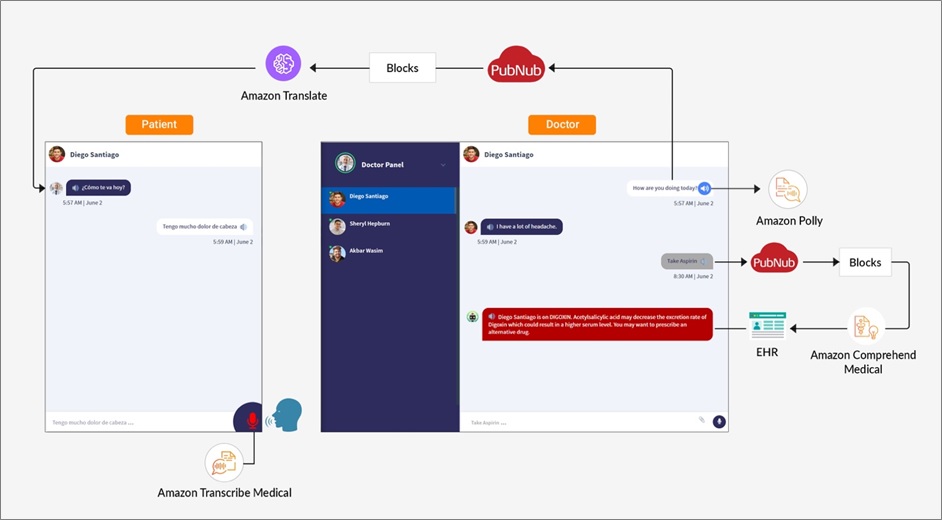Click the 'Take Aspirin' chat bubble
Screen dimensions: 942x520
click(x=687, y=261)
